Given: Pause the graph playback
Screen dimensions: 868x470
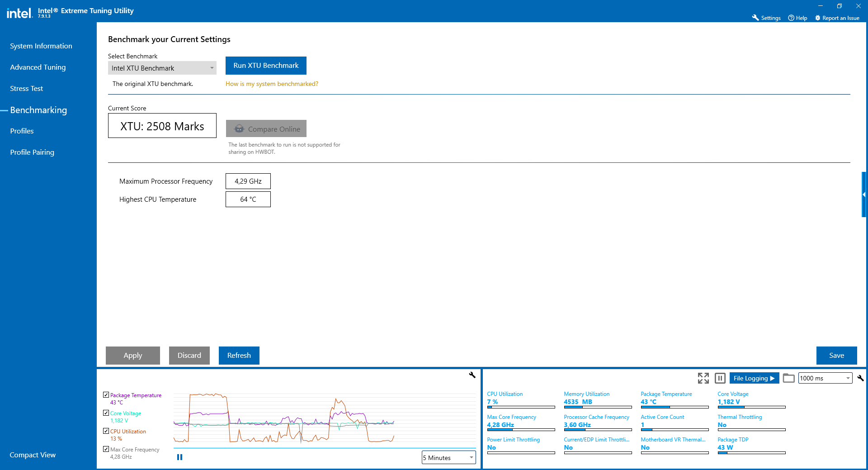Looking at the screenshot, I should [x=179, y=457].
